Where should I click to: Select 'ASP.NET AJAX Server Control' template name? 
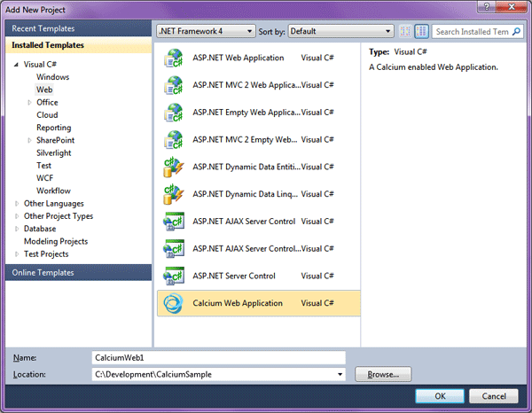click(244, 222)
